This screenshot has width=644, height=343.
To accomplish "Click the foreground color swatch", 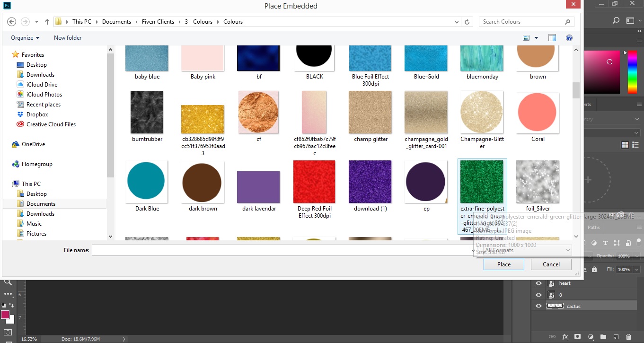I will coord(5,315).
